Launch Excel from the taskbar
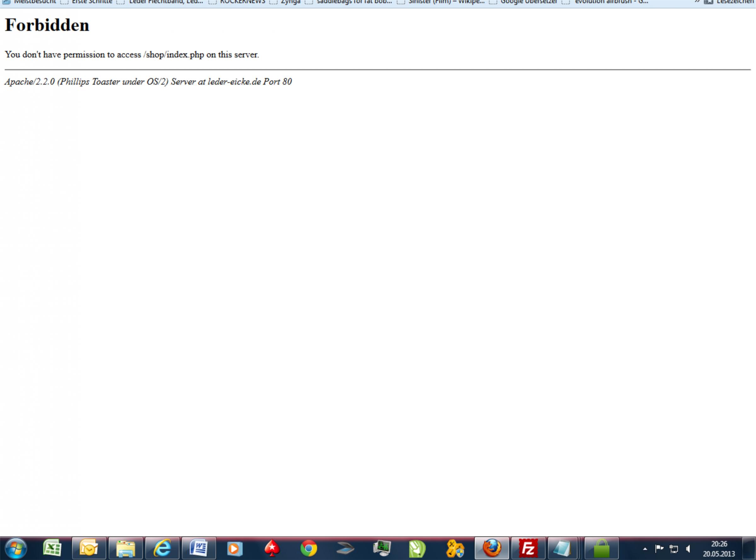The width and height of the screenshot is (756, 560). tap(52, 548)
